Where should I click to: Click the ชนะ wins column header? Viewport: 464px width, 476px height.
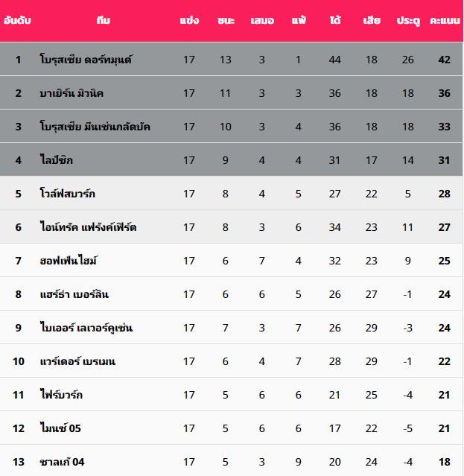pyautogui.click(x=226, y=21)
